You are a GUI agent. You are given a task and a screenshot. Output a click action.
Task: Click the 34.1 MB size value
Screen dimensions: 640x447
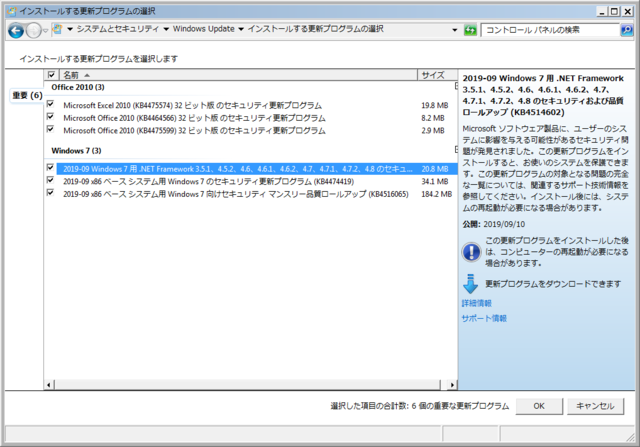pos(435,181)
